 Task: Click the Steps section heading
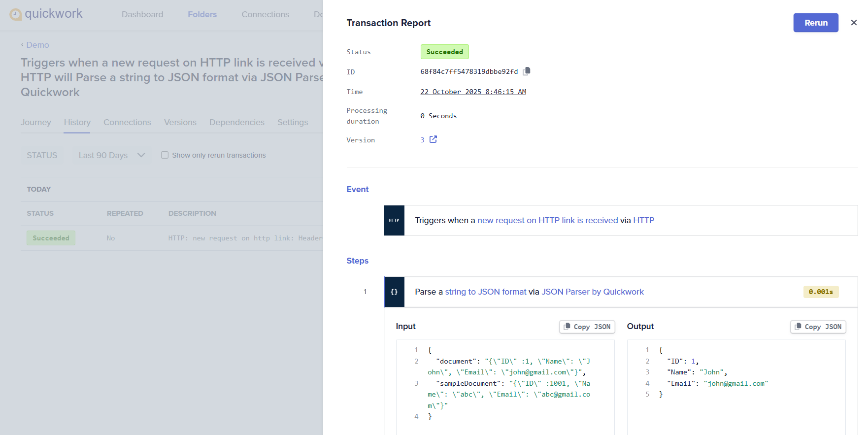[x=358, y=261]
